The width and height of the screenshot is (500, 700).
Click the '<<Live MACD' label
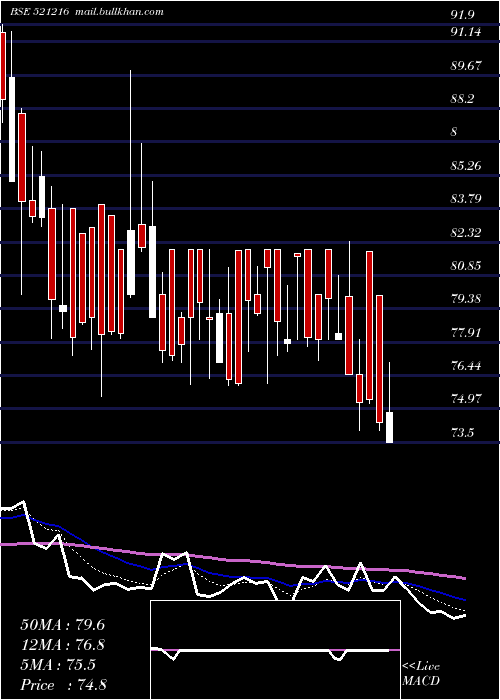pyautogui.click(x=421, y=674)
